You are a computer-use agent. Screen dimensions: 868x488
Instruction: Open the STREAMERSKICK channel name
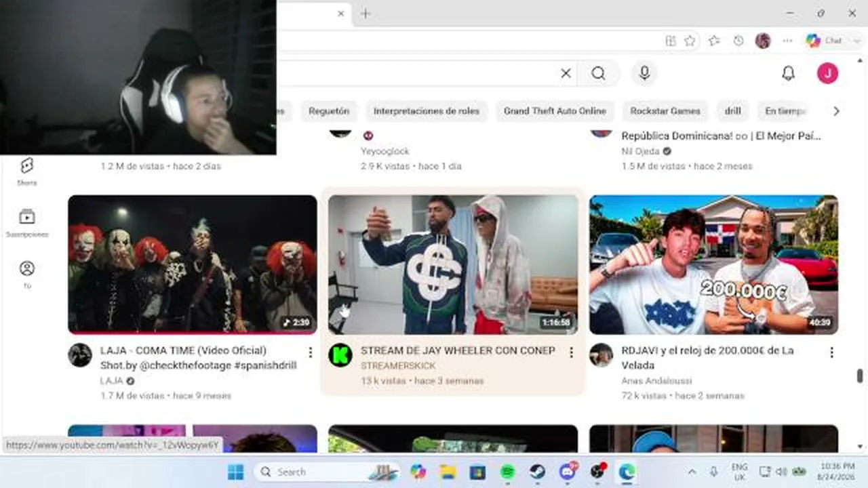(398, 366)
